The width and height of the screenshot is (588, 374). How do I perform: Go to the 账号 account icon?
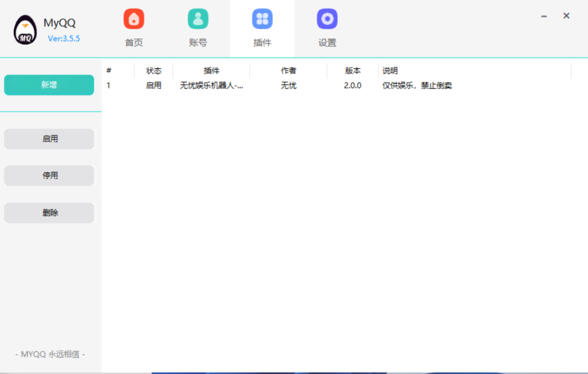click(198, 20)
